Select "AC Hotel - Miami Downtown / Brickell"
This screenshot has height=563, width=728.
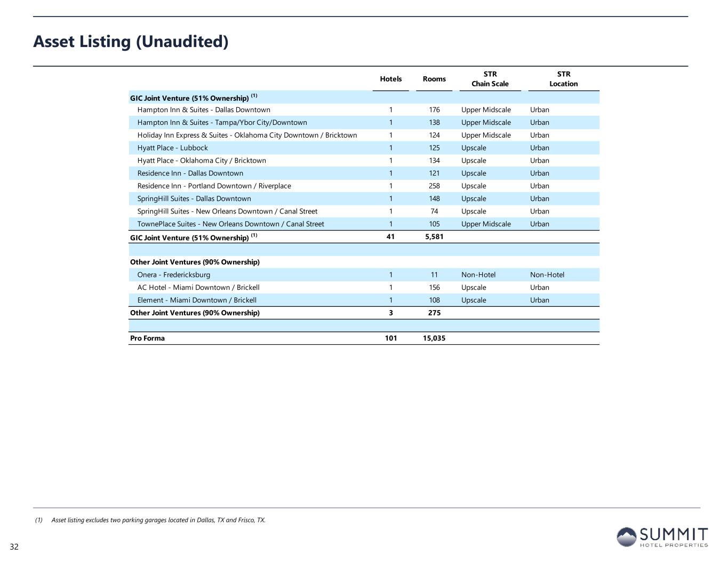click(198, 288)
